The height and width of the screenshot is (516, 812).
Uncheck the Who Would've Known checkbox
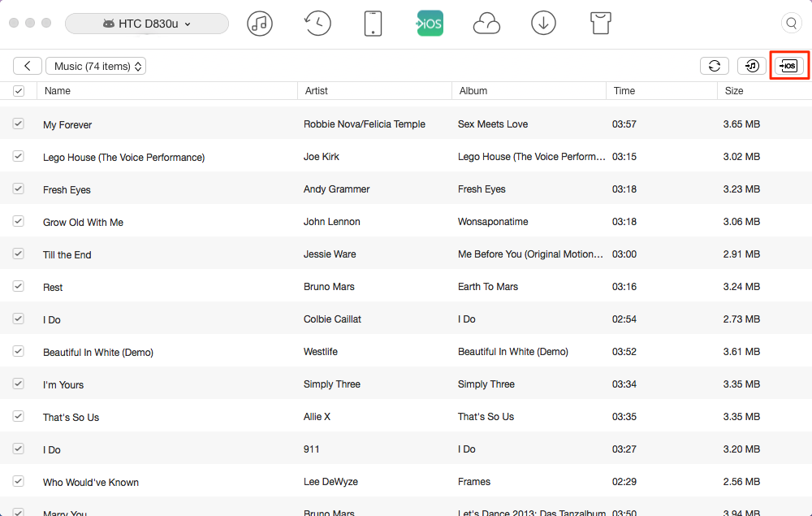point(18,481)
